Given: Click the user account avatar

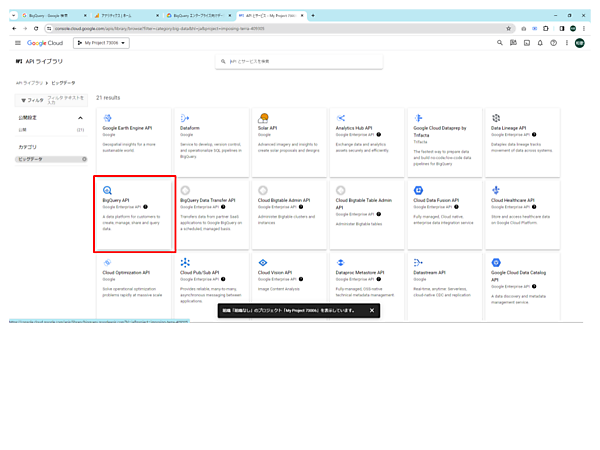Looking at the screenshot, I should coord(580,43).
